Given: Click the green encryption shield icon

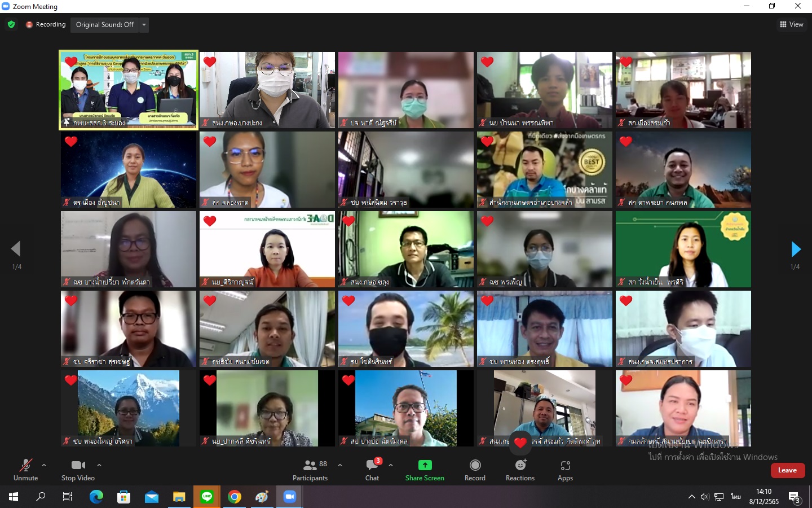Looking at the screenshot, I should [11, 25].
